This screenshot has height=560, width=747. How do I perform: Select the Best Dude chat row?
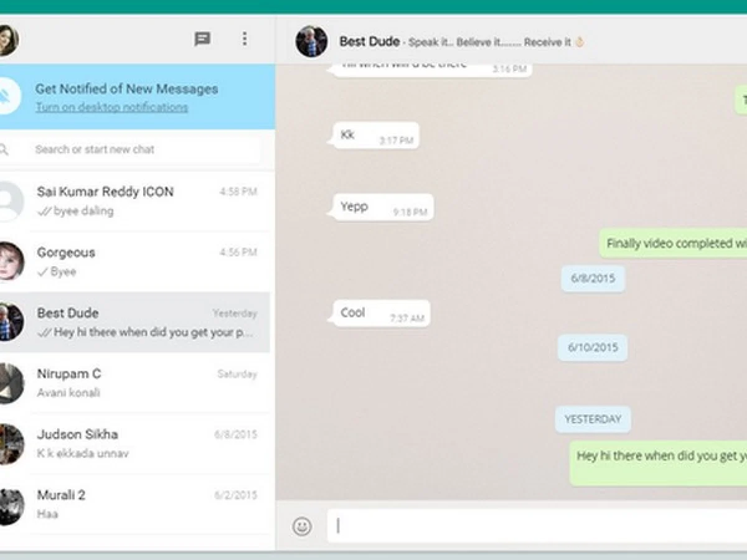point(135,322)
